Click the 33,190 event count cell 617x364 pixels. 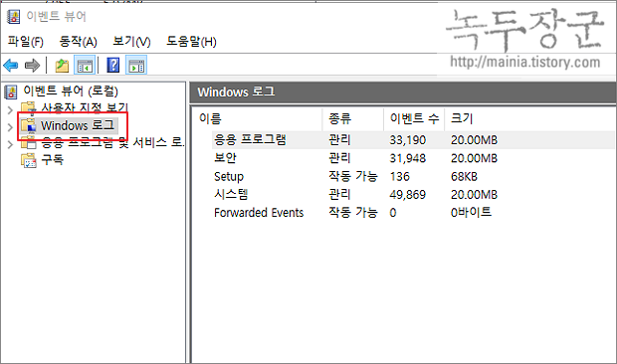[408, 140]
